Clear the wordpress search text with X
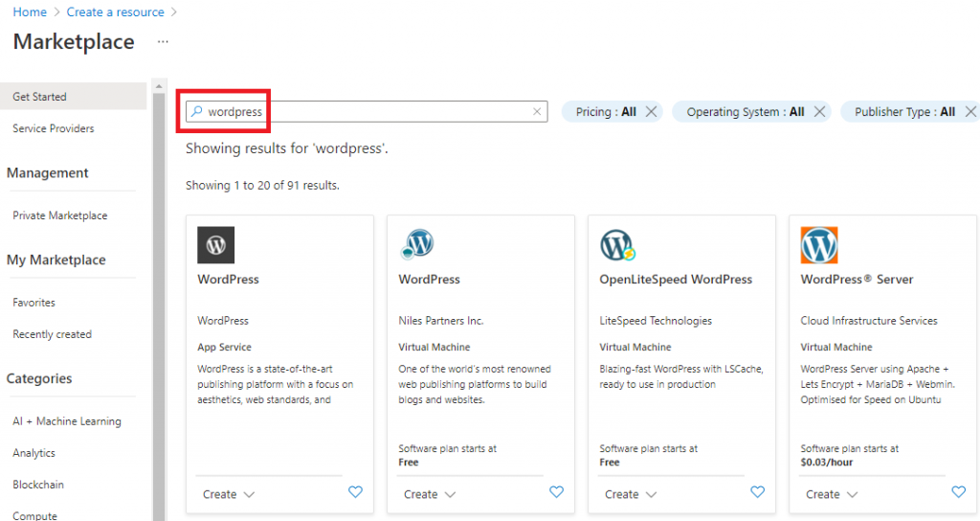 point(537,111)
